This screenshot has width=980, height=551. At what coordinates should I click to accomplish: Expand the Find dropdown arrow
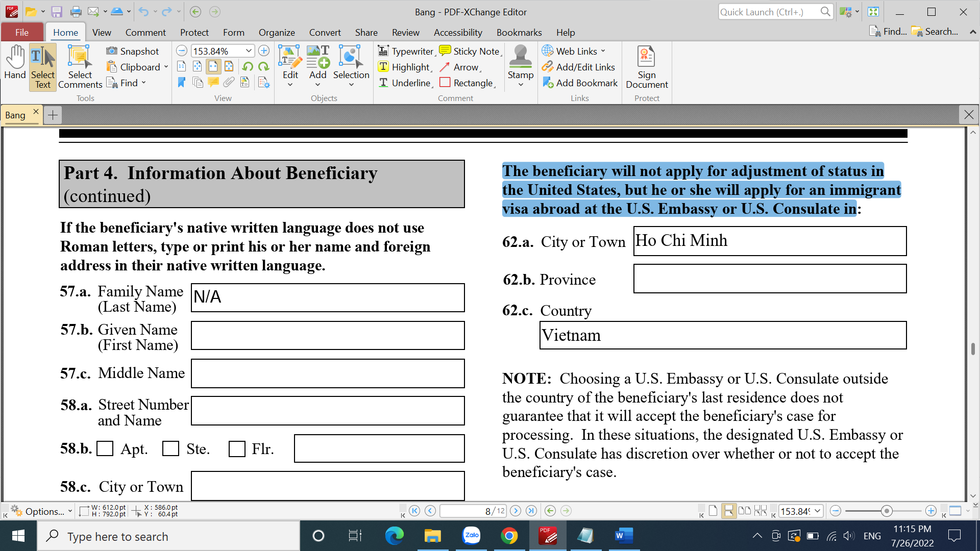tap(143, 83)
